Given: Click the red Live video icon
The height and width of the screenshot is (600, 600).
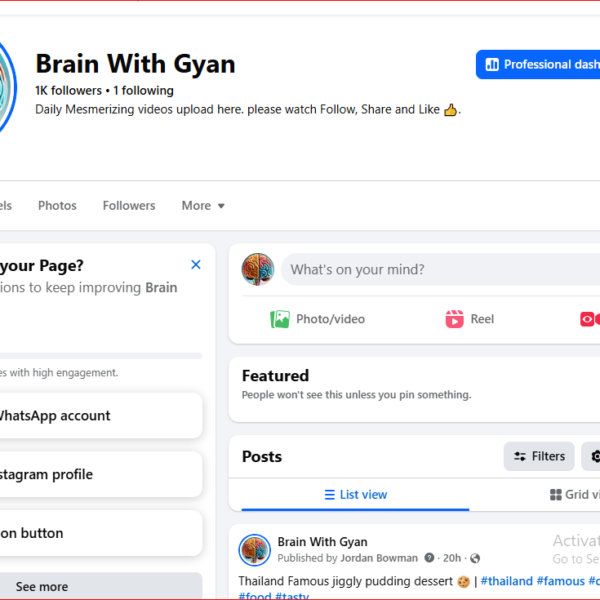Looking at the screenshot, I should (x=590, y=319).
